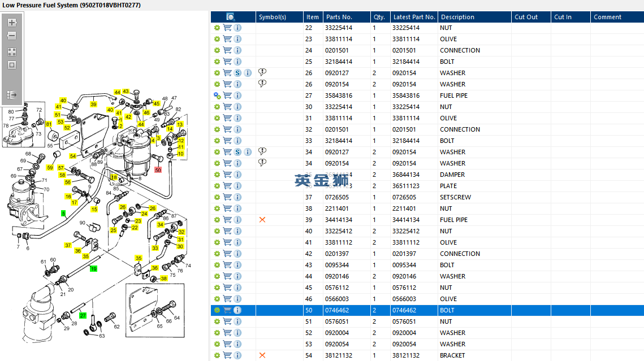644x361 pixels.
Task: Click gear icon for item 42 CONNECTION 0201397
Action: (x=217, y=254)
